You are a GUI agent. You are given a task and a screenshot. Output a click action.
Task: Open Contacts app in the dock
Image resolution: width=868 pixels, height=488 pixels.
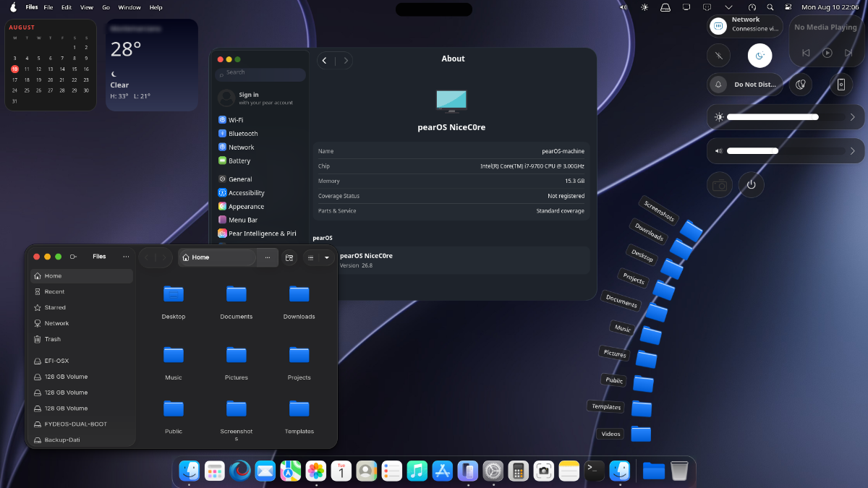(367, 471)
